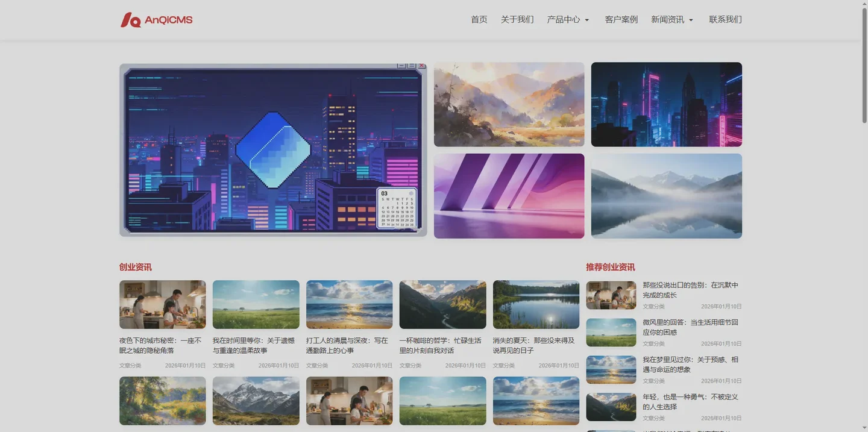This screenshot has width=868, height=432.
Task: Open article 我在时间里等你
Action: click(254, 345)
